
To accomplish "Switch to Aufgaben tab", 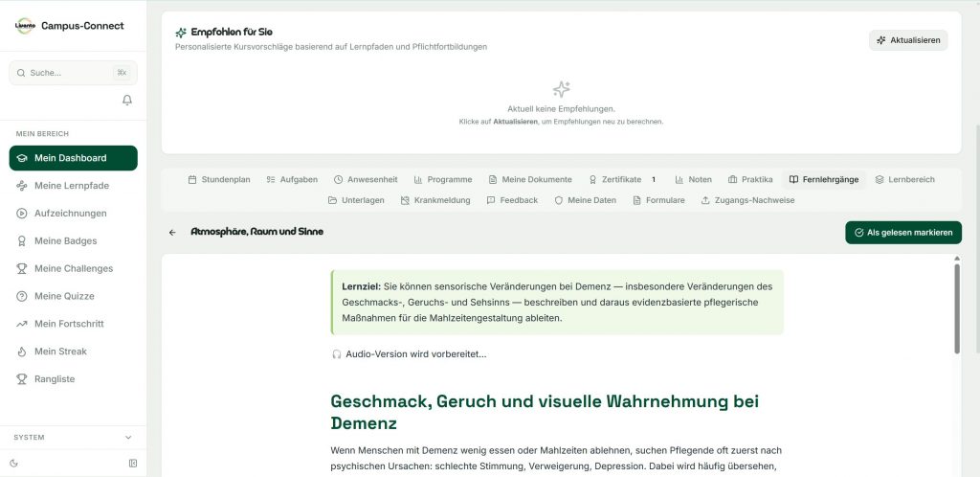I will click(x=292, y=179).
